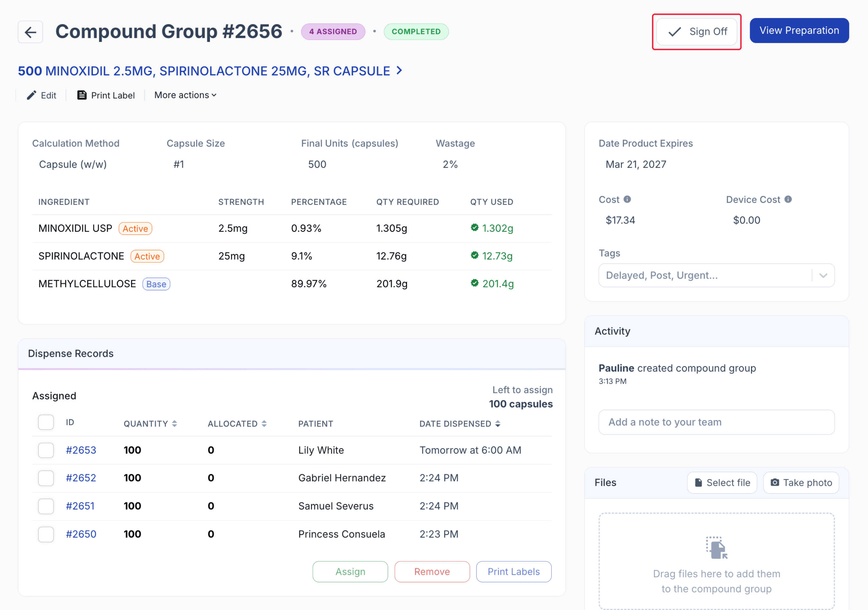This screenshot has height=610, width=868.
Task: Click the Base tag beside METHYLCELLULOSE
Action: click(x=156, y=284)
